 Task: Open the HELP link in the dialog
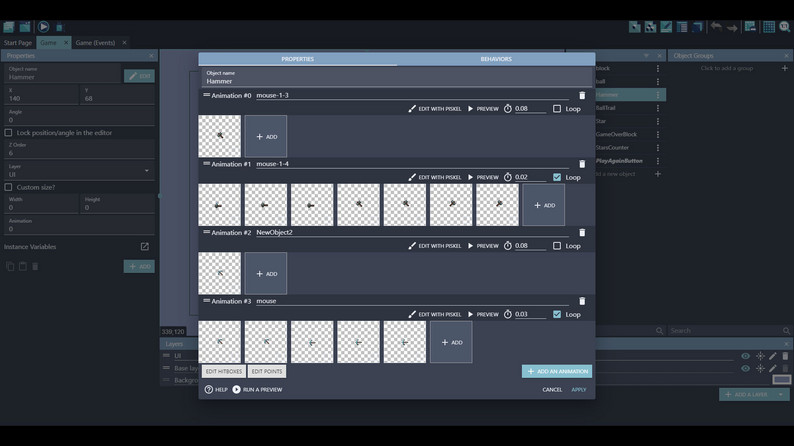click(x=216, y=390)
